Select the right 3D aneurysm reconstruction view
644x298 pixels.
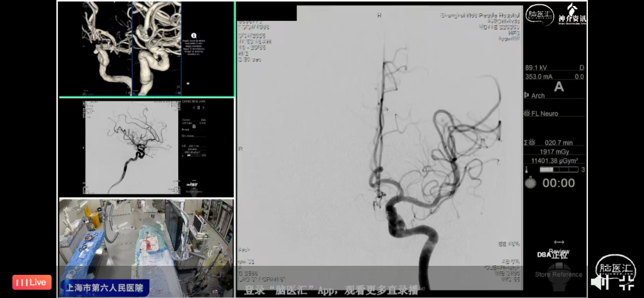coord(157,49)
